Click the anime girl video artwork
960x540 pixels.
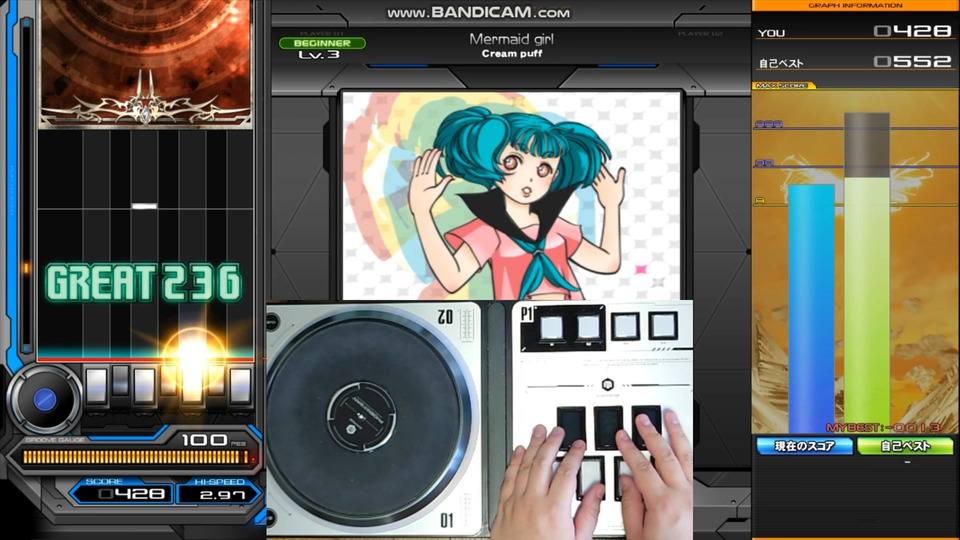(511, 196)
